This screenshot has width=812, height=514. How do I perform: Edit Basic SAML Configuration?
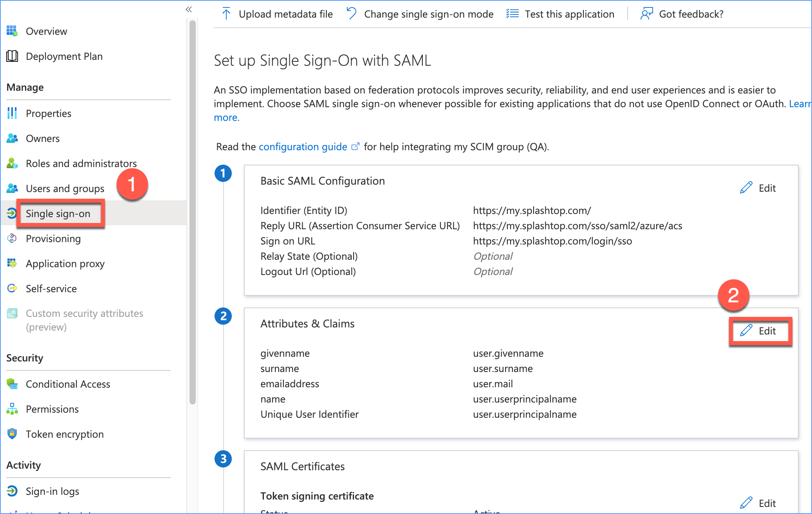758,188
